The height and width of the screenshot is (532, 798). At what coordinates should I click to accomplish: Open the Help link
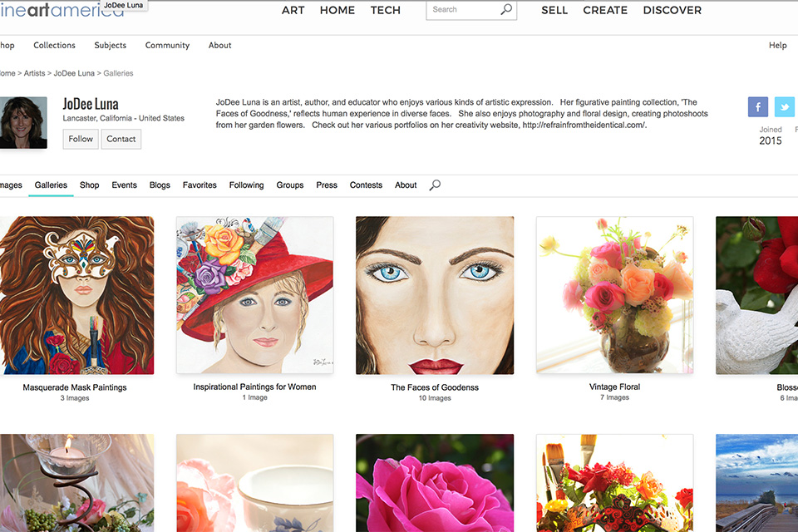tap(777, 46)
